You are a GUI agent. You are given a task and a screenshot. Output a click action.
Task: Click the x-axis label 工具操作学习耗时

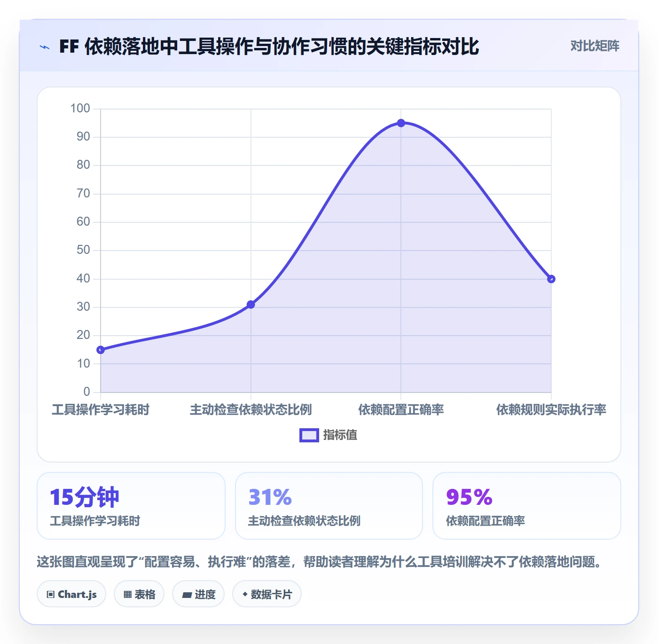(x=101, y=410)
